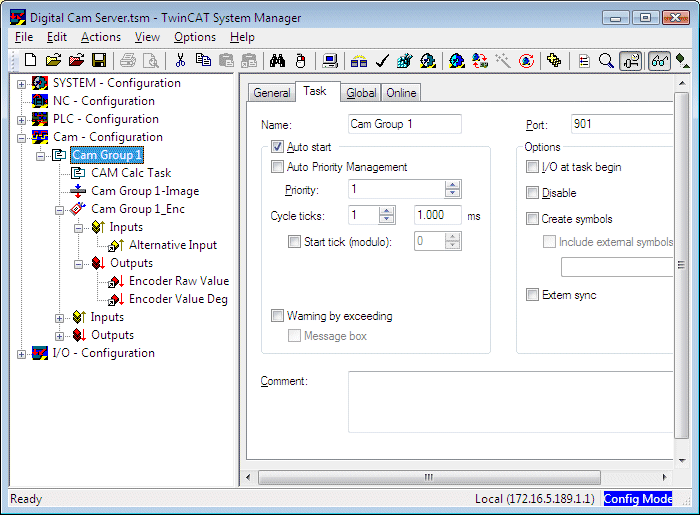Switch to the General tab
Viewport: 700px width, 515px height.
[x=271, y=93]
